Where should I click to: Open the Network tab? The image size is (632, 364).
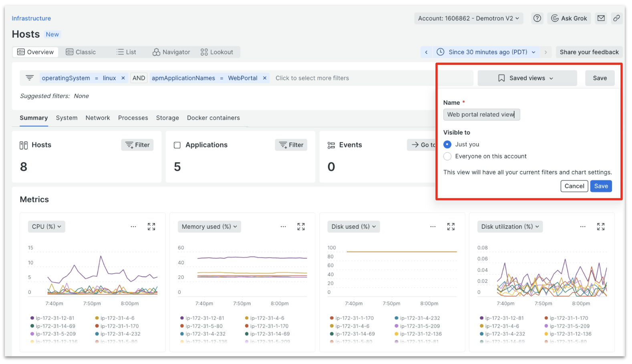coord(98,118)
